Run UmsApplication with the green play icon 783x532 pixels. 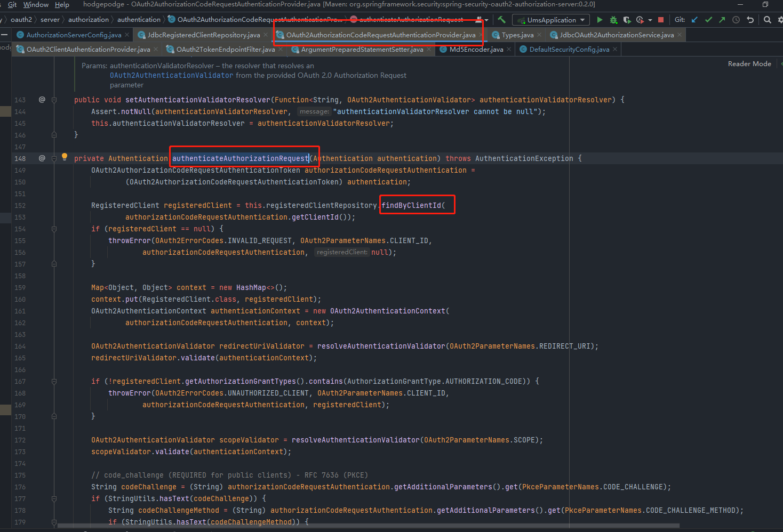600,19
